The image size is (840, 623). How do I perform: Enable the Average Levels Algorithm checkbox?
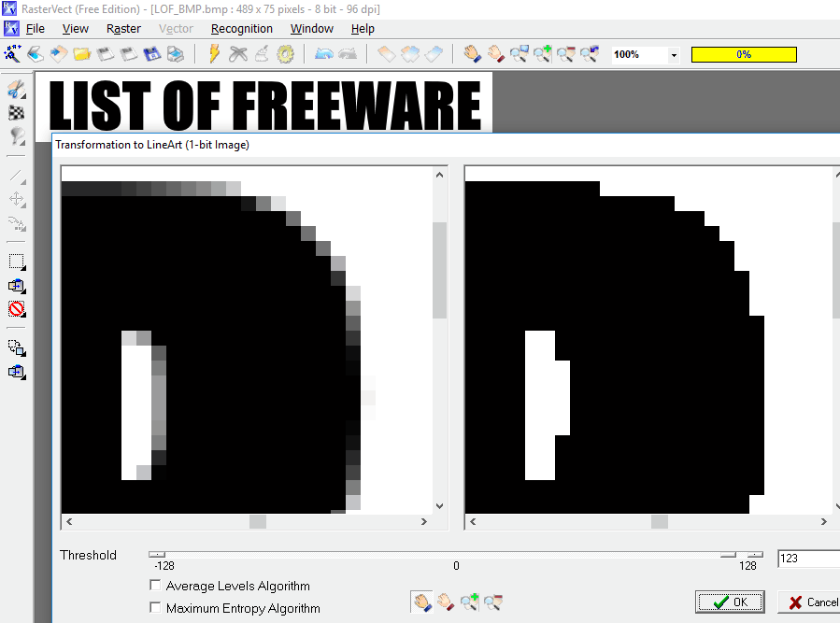[155, 585]
